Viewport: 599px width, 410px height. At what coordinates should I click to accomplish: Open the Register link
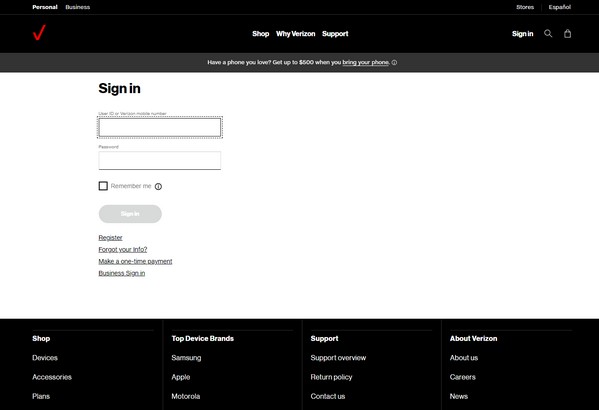tap(110, 238)
